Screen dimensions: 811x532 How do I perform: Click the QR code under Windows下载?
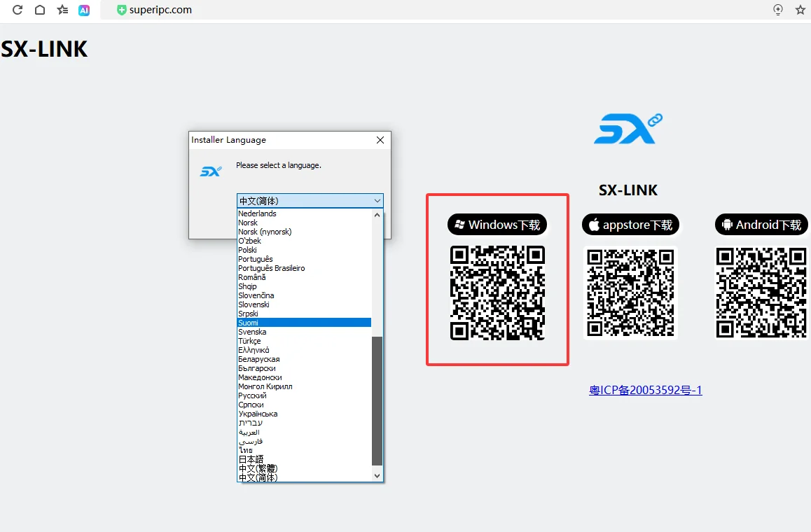(497, 293)
